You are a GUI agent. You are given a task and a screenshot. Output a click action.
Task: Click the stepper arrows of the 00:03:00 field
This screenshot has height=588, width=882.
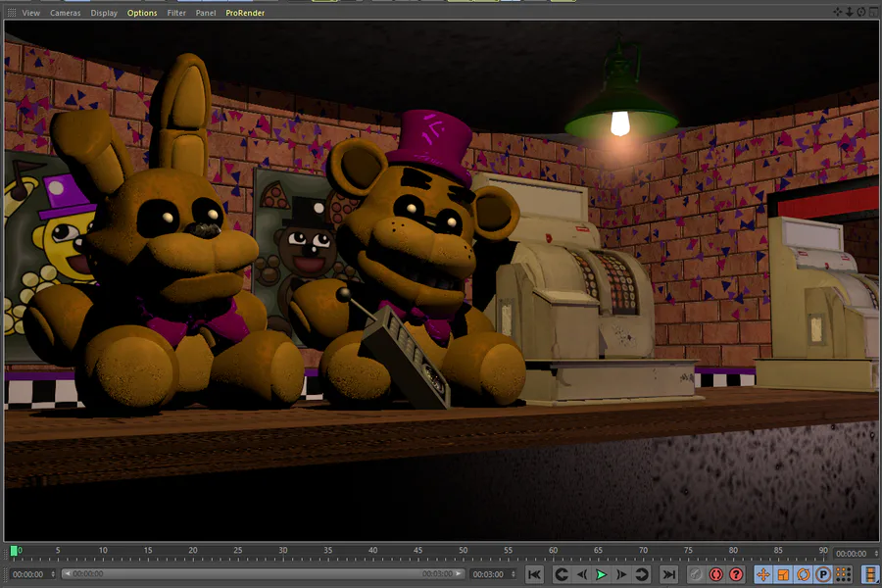(x=514, y=574)
